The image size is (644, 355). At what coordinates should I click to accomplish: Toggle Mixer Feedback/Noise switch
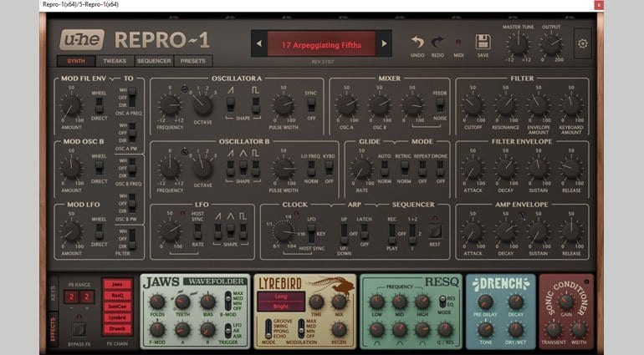[x=440, y=104]
